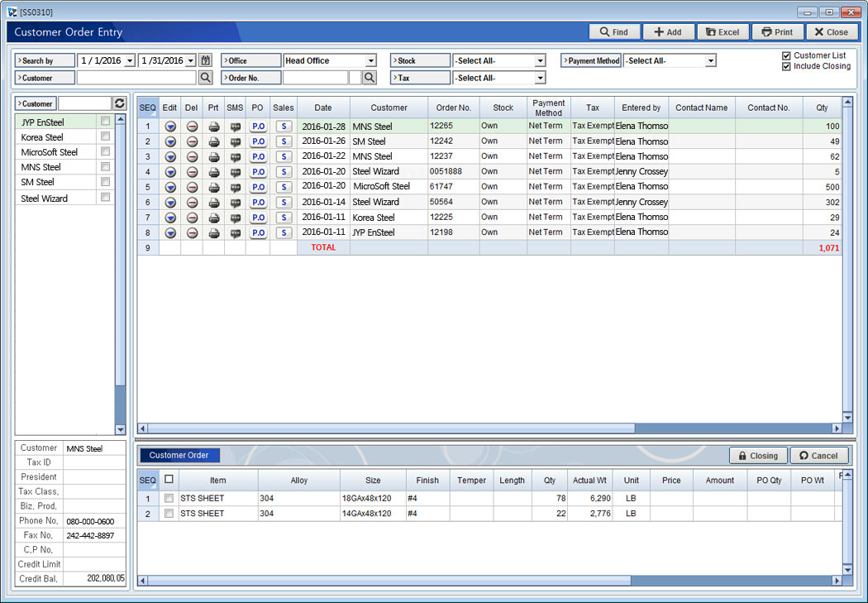Image resolution: width=868 pixels, height=603 pixels.
Task: Print order 12225 for Korea Steel
Action: click(213, 218)
